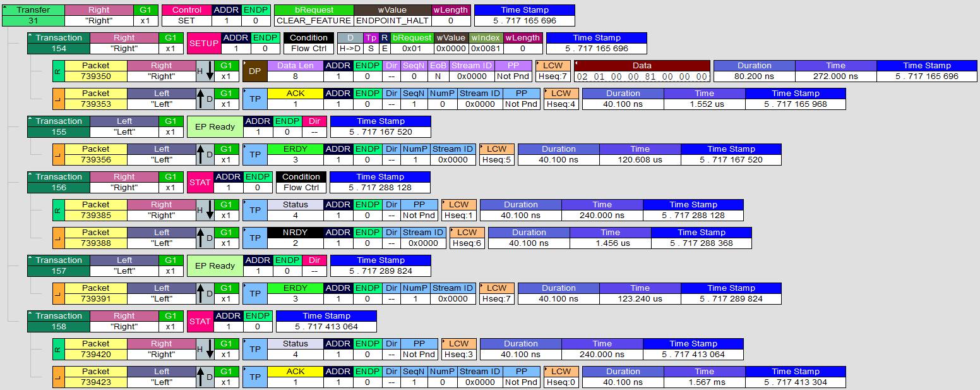Image resolution: width=980 pixels, height=390 pixels.
Task: Click the NRDY field in packet 739388
Action: [296, 238]
